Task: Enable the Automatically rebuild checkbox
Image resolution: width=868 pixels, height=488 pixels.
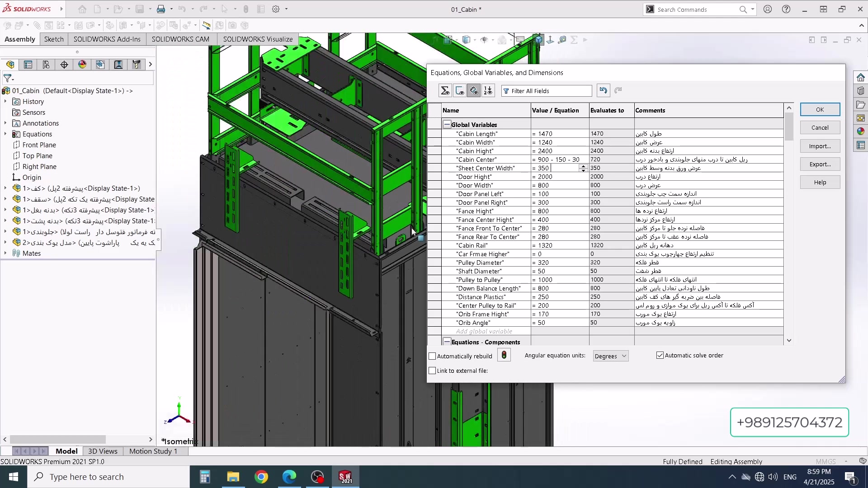Action: tap(433, 357)
